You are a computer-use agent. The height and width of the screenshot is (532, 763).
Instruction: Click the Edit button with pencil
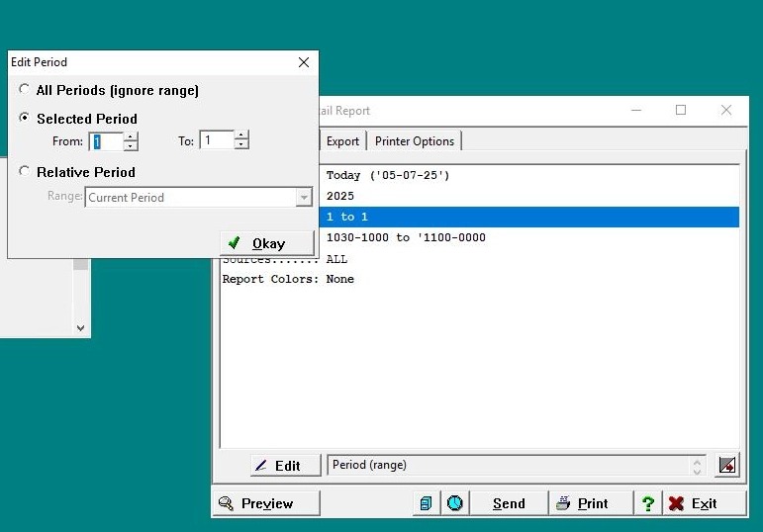[286, 466]
